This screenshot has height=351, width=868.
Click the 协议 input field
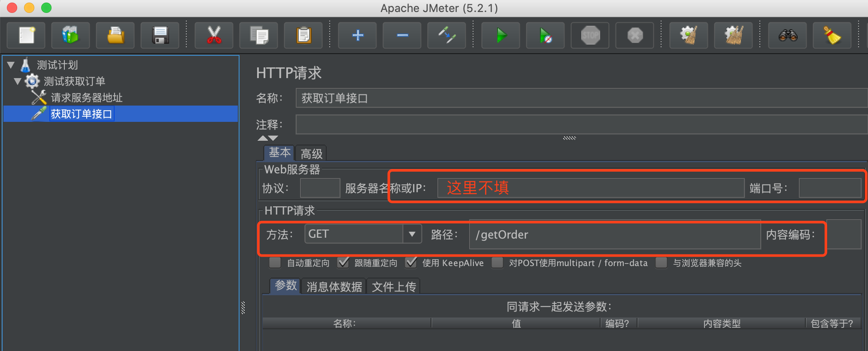pyautogui.click(x=320, y=188)
